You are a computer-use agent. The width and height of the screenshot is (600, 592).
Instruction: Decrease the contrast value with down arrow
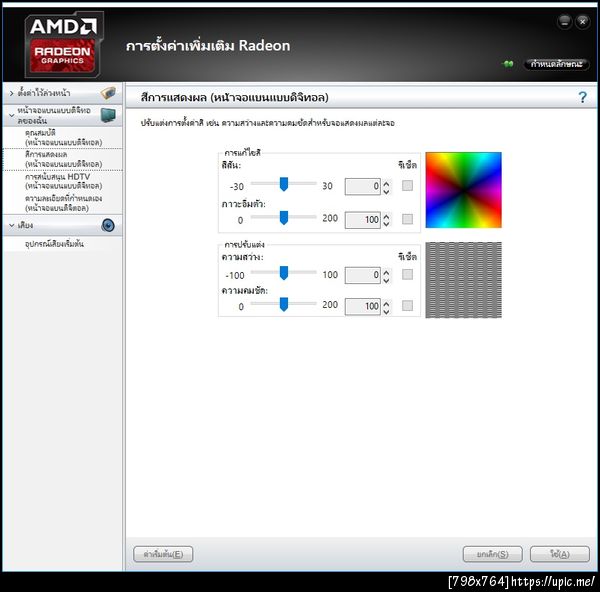386,311
